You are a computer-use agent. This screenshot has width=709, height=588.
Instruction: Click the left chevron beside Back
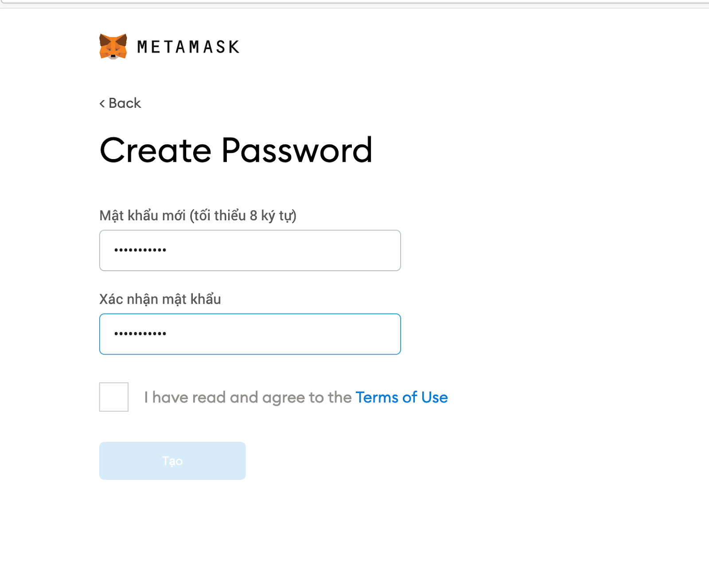(x=102, y=103)
